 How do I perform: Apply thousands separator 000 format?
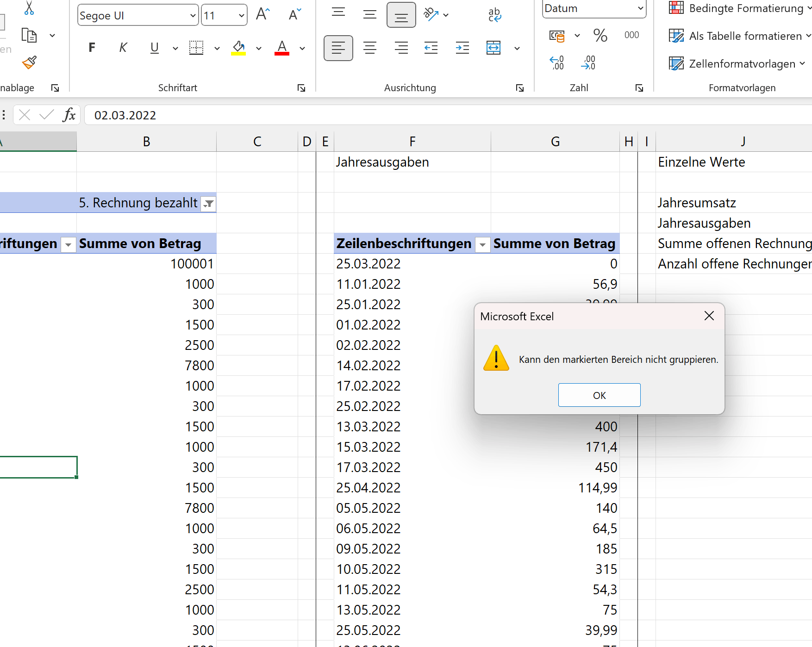(x=631, y=35)
